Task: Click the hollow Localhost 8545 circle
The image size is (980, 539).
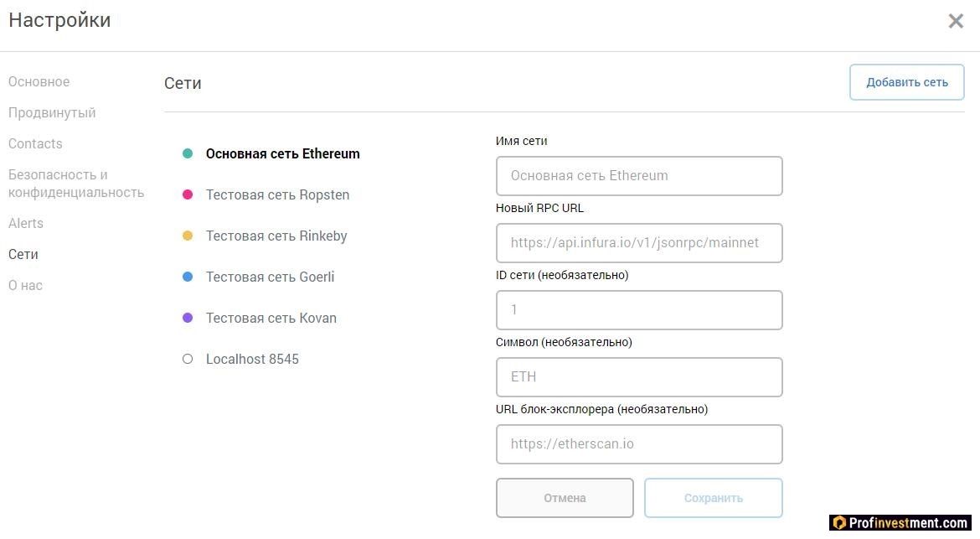Action: (x=188, y=359)
